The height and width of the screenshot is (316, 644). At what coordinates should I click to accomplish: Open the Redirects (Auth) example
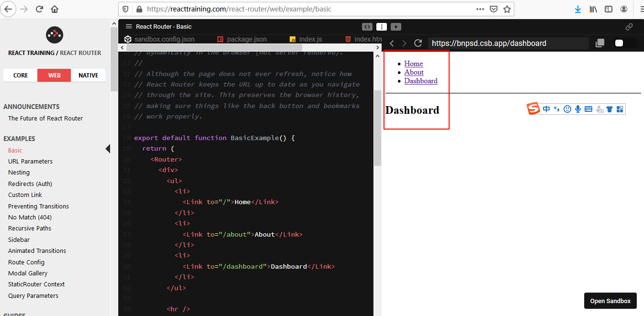(30, 184)
